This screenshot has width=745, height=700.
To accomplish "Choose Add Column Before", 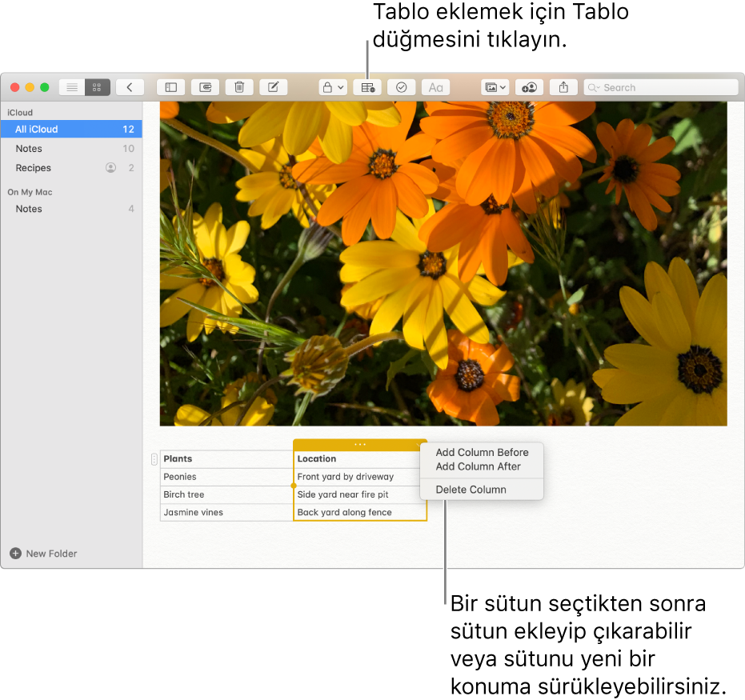I will (482, 453).
